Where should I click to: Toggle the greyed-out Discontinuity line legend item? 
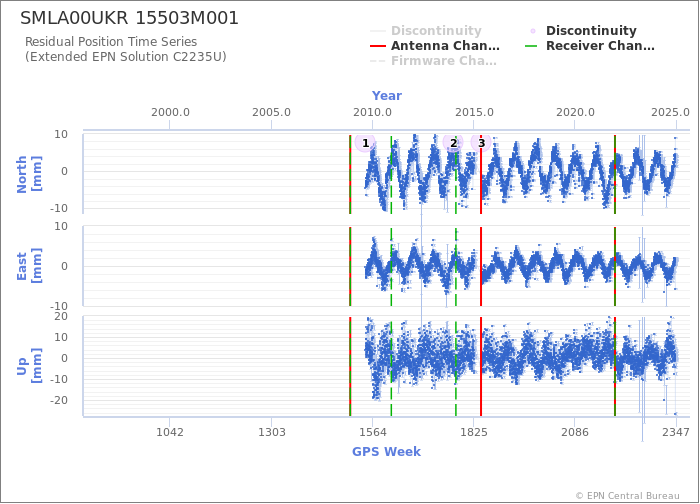426,31
